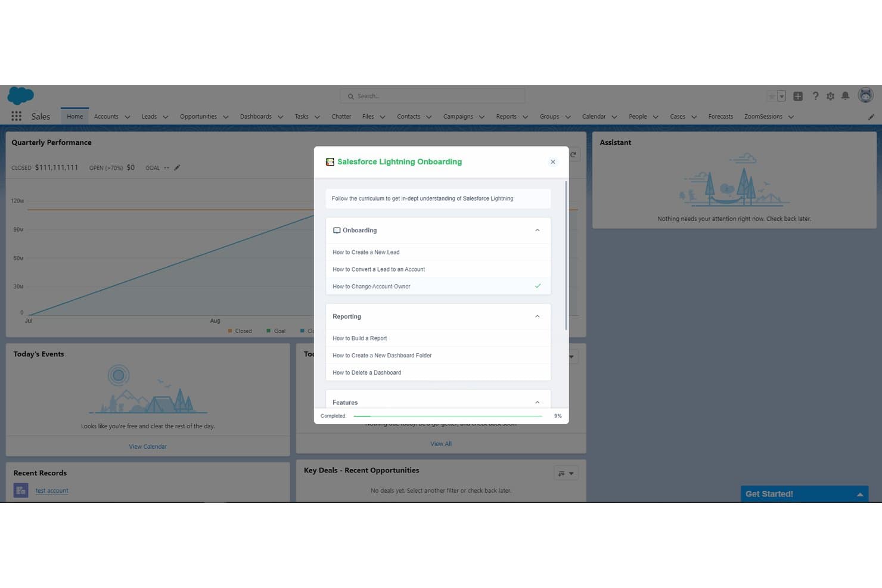
Task: Collapse the Onboarding section chevron
Action: click(537, 231)
